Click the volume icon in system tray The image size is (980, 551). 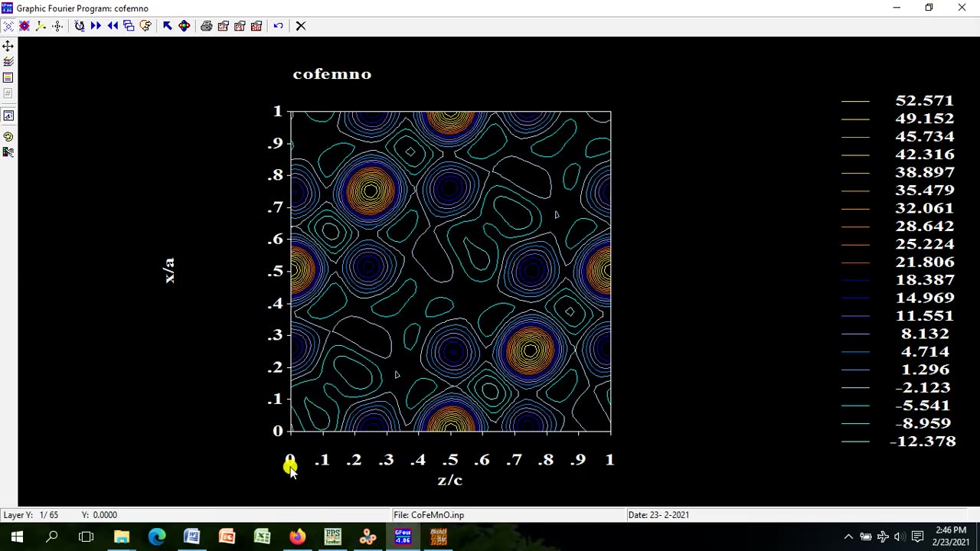pyautogui.click(x=899, y=537)
